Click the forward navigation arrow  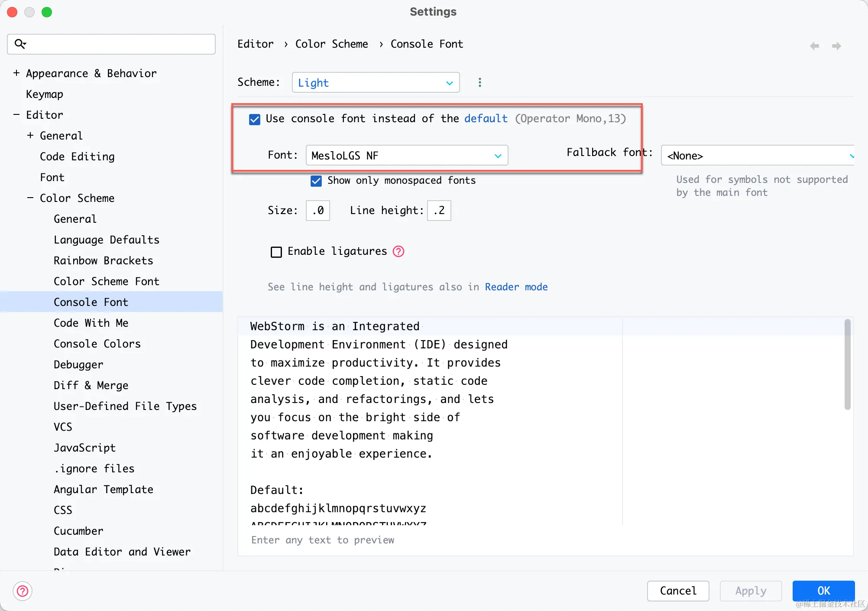tap(836, 45)
